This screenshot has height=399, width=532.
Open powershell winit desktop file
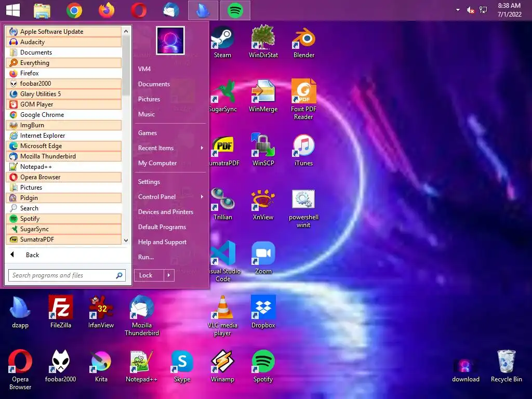pyautogui.click(x=303, y=208)
